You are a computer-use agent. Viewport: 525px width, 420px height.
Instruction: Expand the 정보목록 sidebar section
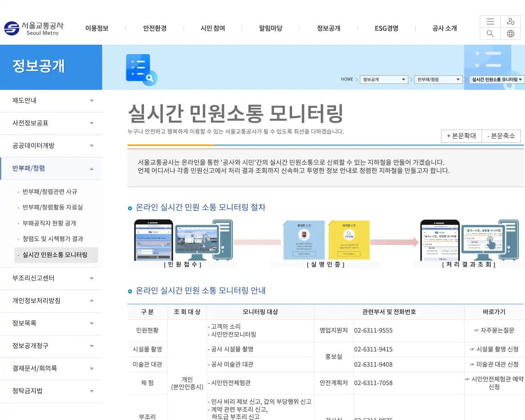51,324
